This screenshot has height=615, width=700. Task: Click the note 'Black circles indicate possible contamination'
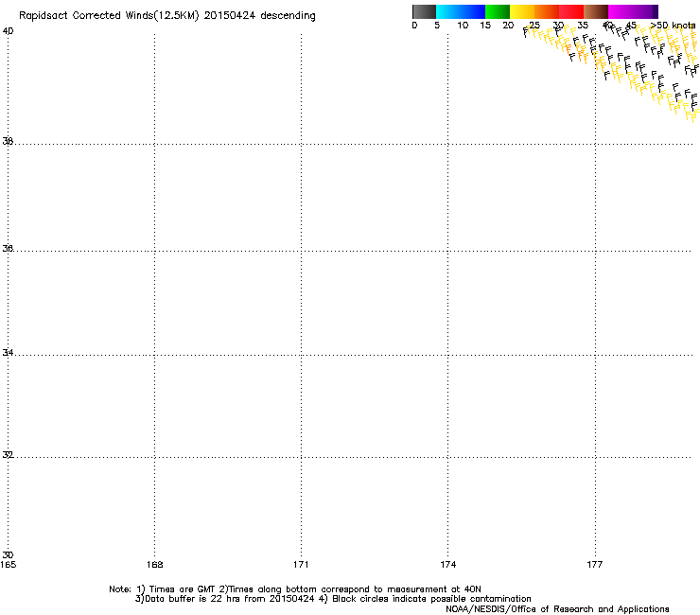pos(431,599)
